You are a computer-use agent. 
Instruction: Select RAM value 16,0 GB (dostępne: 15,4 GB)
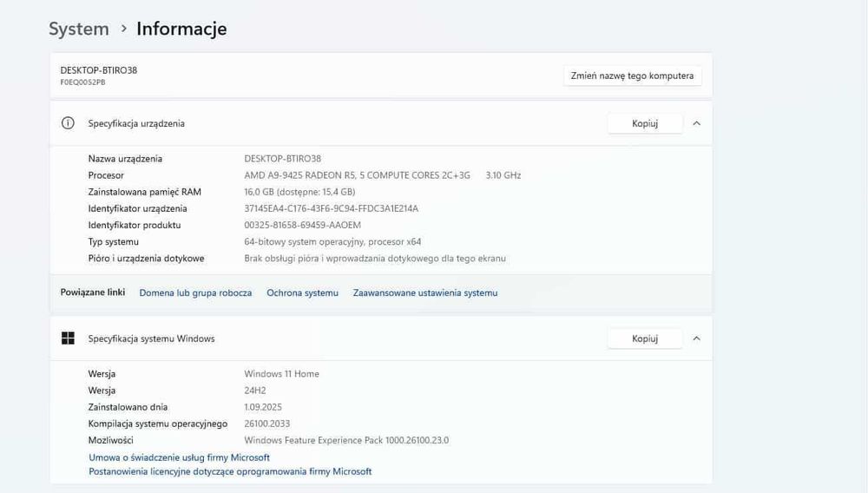[299, 192]
